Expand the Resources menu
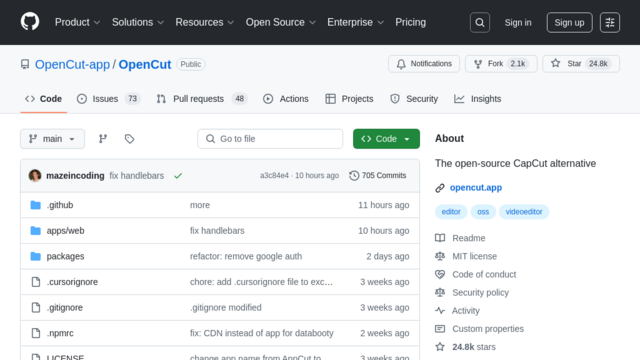Screen dimensions: 640x360 click(x=205, y=22)
